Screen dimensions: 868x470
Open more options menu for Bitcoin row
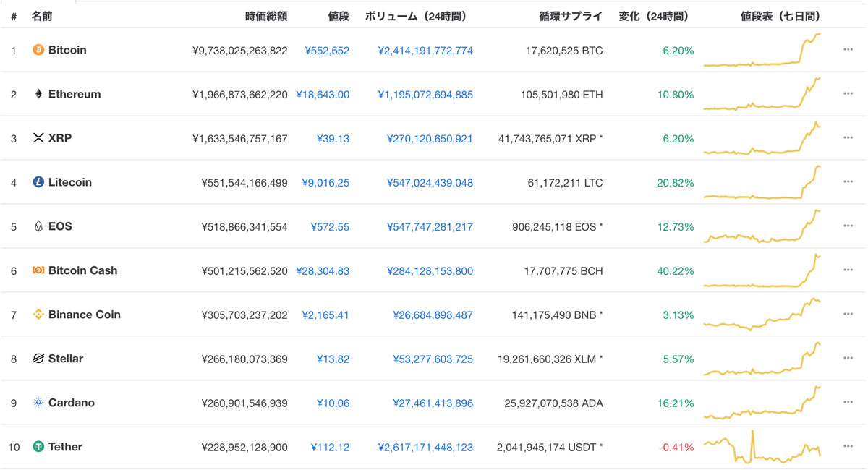[848, 50]
